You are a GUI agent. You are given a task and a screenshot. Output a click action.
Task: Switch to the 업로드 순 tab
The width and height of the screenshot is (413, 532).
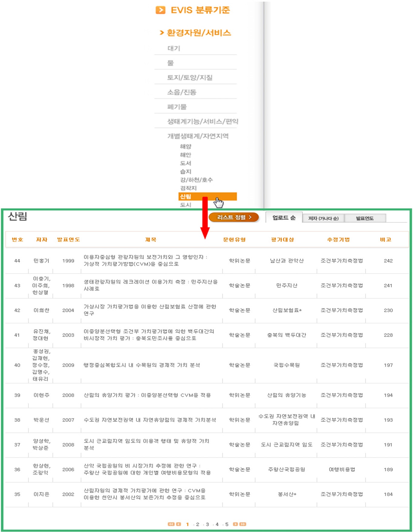tap(284, 217)
